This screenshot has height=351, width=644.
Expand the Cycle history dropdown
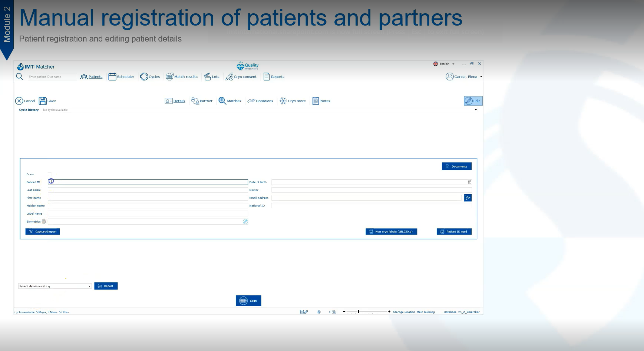[476, 110]
